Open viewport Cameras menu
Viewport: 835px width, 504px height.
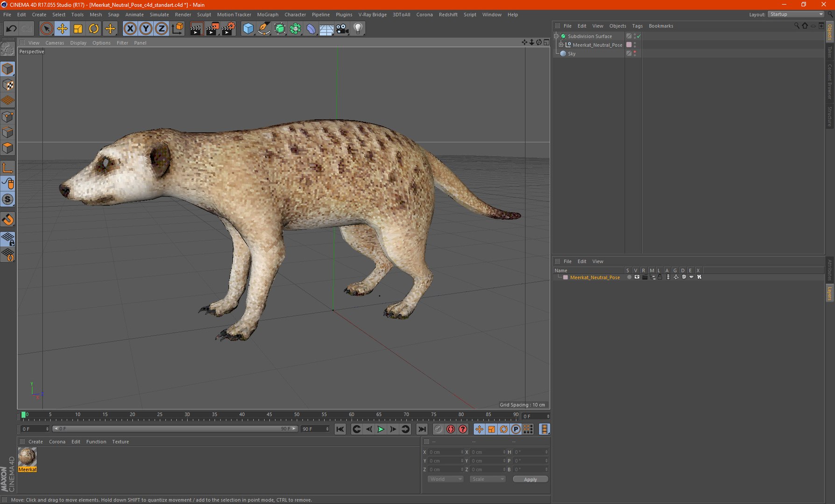pyautogui.click(x=55, y=43)
